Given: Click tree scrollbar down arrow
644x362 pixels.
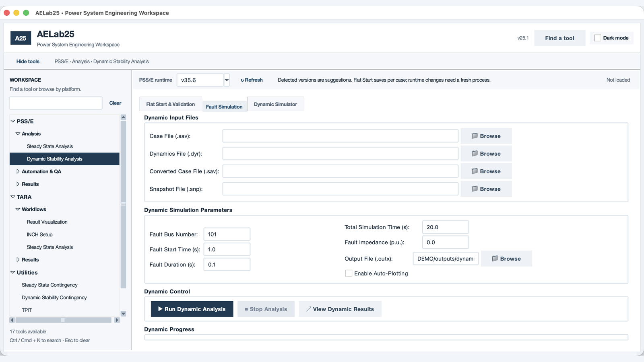Looking at the screenshot, I should pyautogui.click(x=124, y=314).
